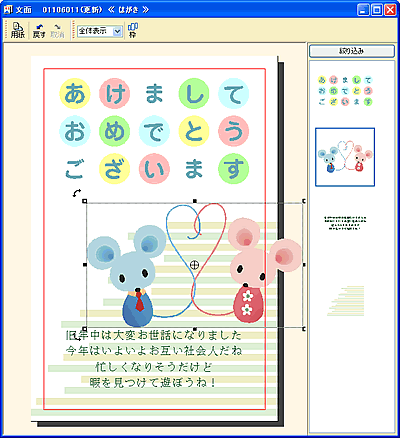
Task: Click the text line 旧年中は大変お世話になりました
Action: 153,335
